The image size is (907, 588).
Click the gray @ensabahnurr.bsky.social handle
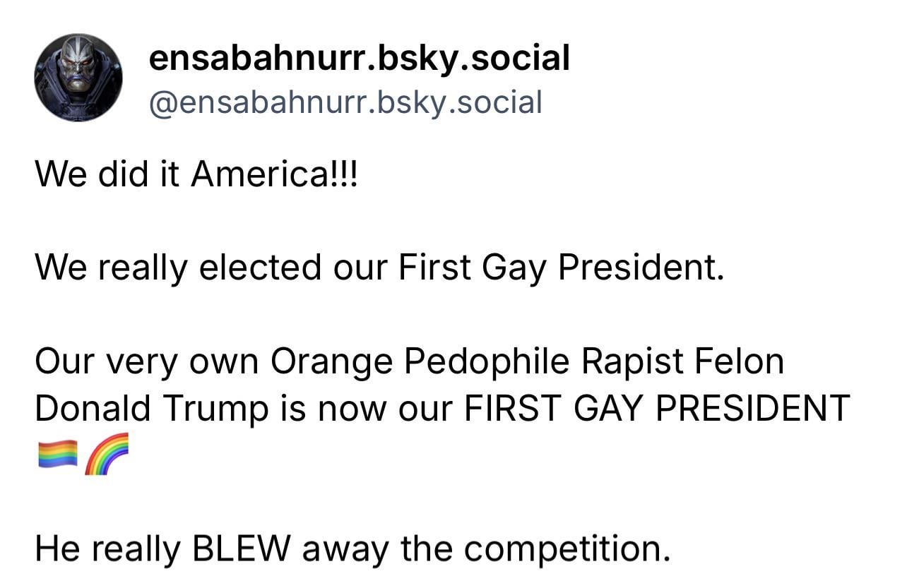345,102
